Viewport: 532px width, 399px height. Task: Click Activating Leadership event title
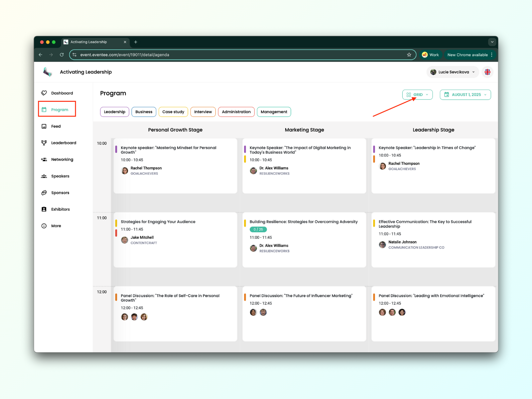[x=86, y=72]
